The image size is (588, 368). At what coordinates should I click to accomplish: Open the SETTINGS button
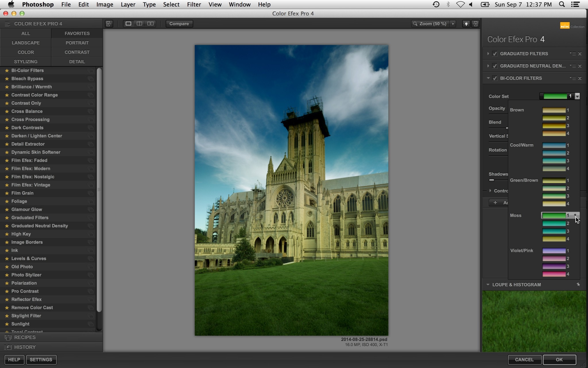41,360
